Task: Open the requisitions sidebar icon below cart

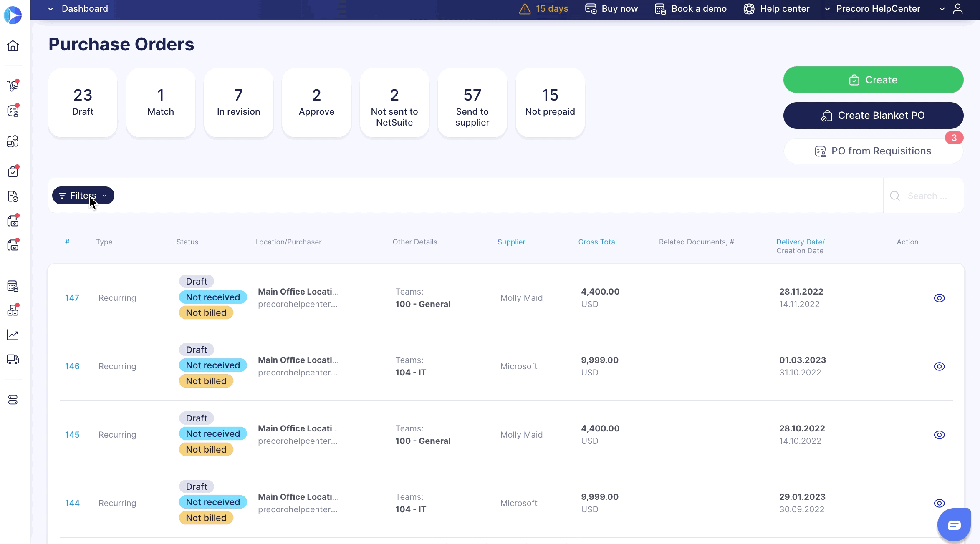Action: click(x=13, y=111)
